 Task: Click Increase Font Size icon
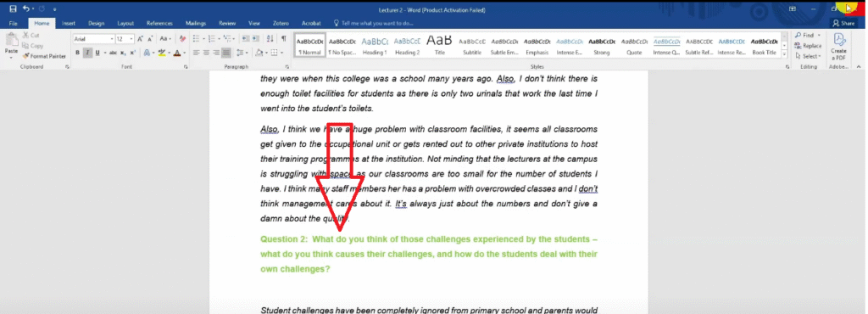click(x=140, y=39)
